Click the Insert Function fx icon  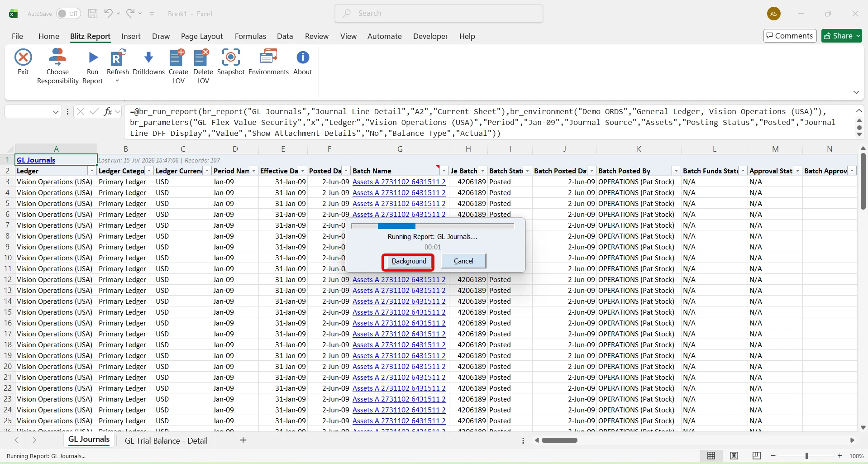[108, 111]
